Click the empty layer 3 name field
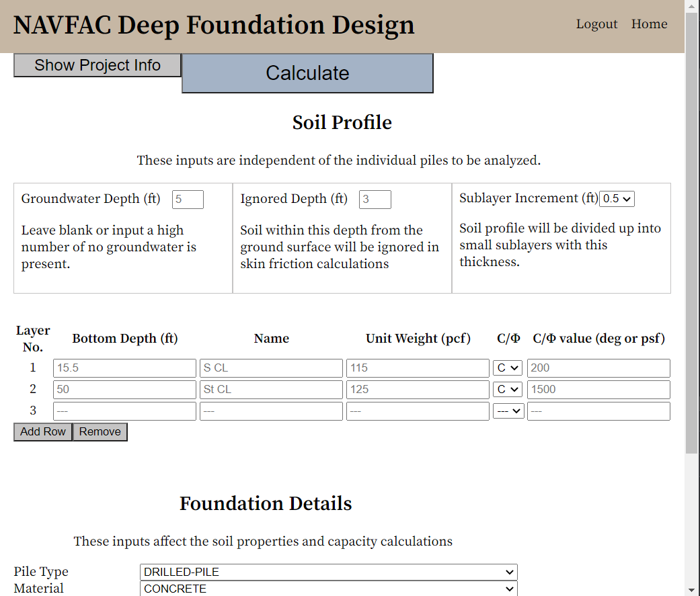The width and height of the screenshot is (700, 596). point(271,411)
